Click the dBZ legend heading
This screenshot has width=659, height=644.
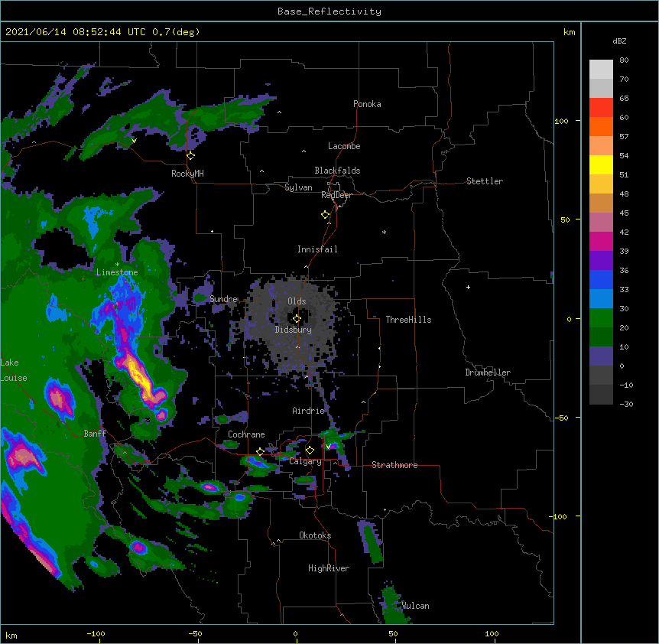click(619, 41)
